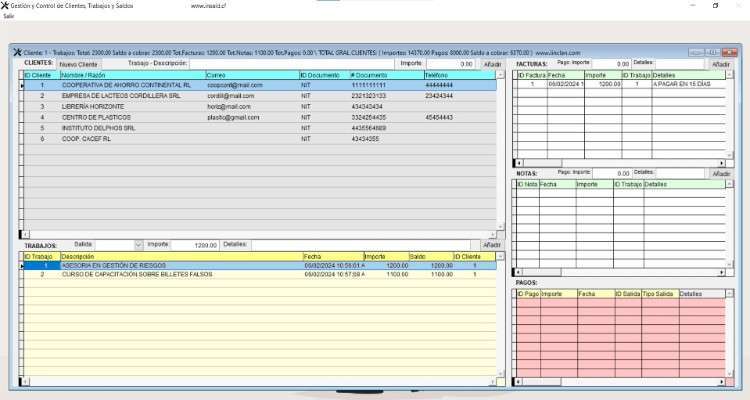Viewport: 750px width, 400px height.
Task: Click Añadir button in Notas section
Action: [721, 173]
